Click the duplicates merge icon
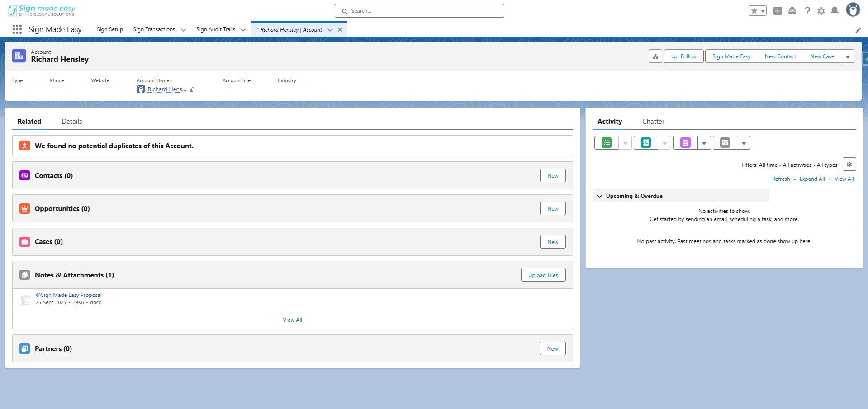 pyautogui.click(x=24, y=146)
